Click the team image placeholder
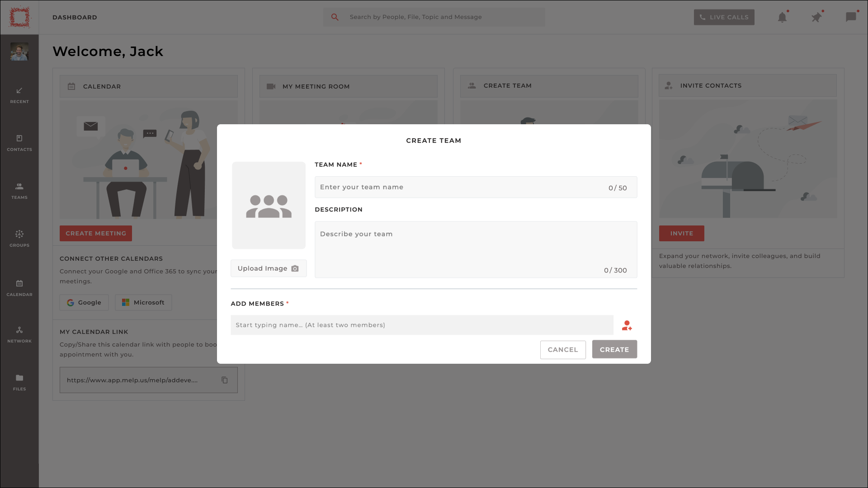The height and width of the screenshot is (488, 868). pyautogui.click(x=269, y=205)
